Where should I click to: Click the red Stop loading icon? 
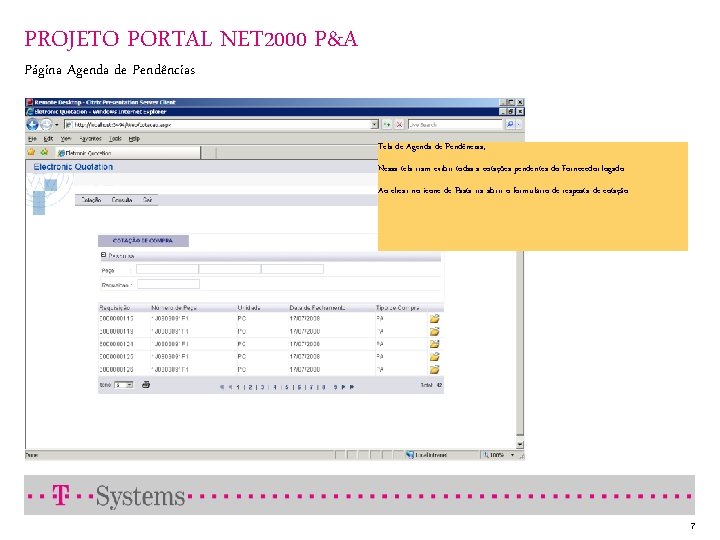[399, 124]
